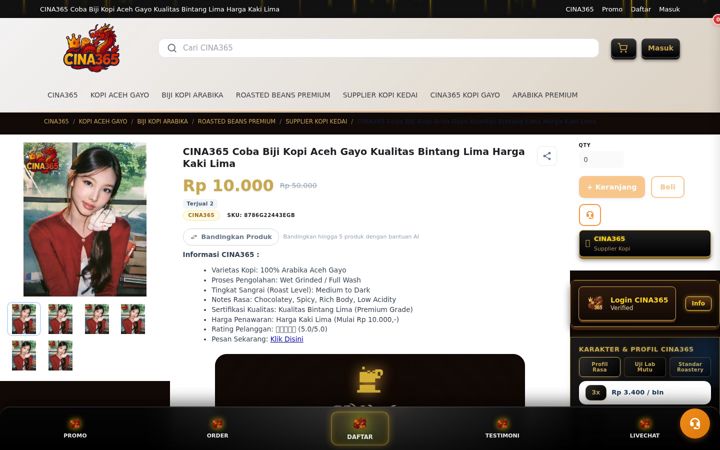Open headset support icon below Keranjang
This screenshot has height=450, width=720.
coord(590,215)
